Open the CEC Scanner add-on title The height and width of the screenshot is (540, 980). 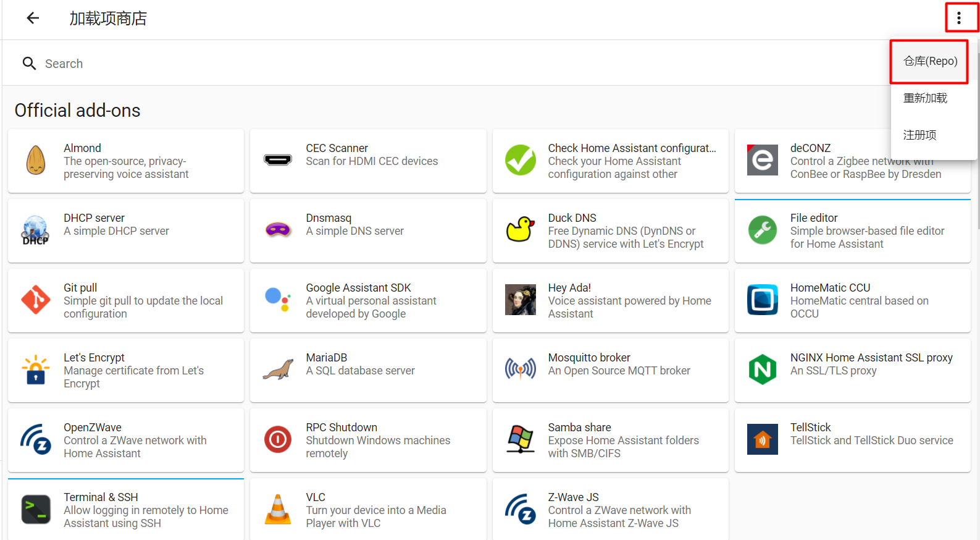click(x=337, y=148)
